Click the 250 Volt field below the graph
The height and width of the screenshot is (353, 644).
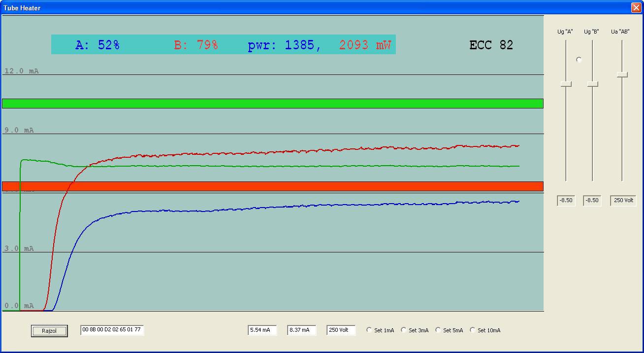tap(341, 330)
